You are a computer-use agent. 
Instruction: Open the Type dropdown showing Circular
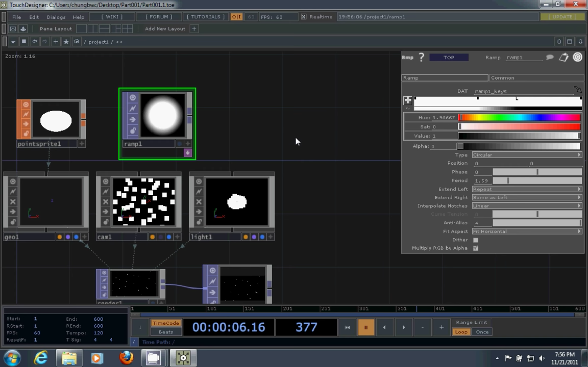click(527, 155)
